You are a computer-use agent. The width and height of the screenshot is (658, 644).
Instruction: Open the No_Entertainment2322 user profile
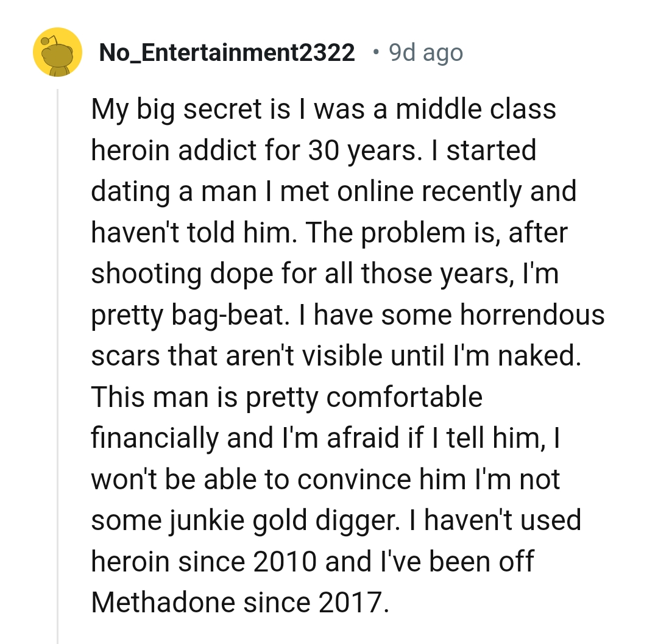coord(227,54)
